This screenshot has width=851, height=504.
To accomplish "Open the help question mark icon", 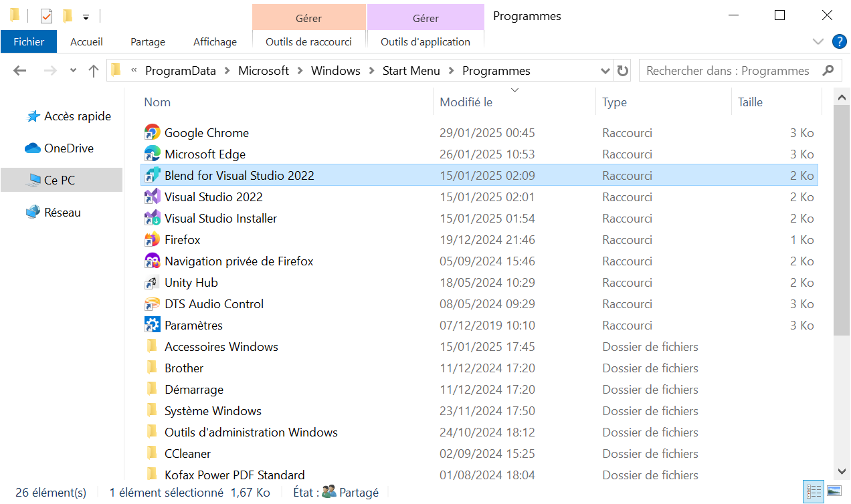I will (x=839, y=41).
